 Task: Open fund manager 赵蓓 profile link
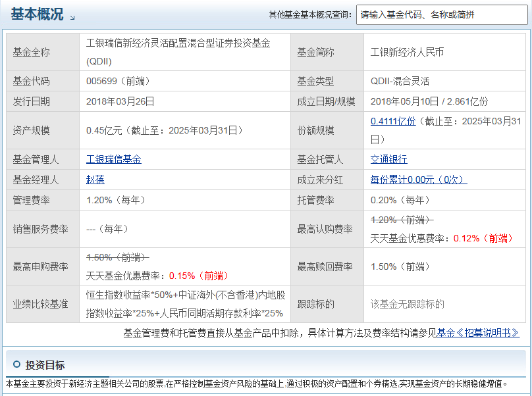(95, 180)
